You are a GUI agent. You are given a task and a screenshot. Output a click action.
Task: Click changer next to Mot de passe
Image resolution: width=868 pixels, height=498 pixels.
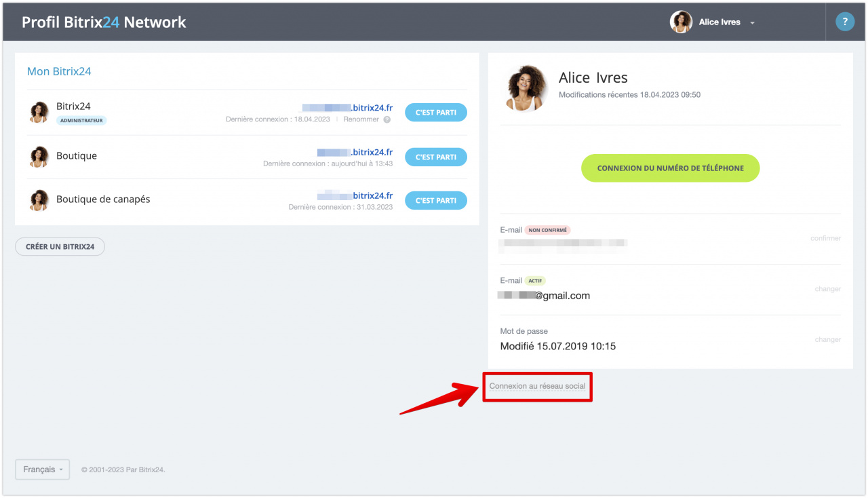(828, 339)
